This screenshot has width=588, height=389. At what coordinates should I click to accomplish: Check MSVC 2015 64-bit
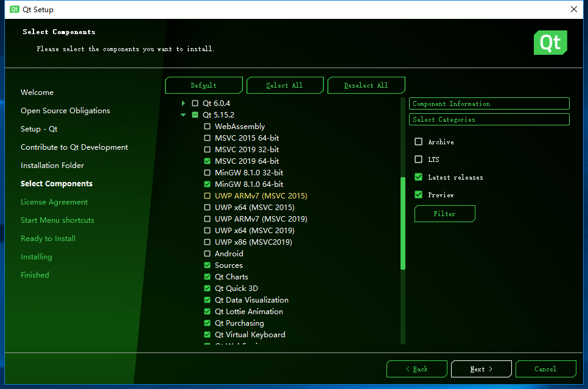point(207,138)
